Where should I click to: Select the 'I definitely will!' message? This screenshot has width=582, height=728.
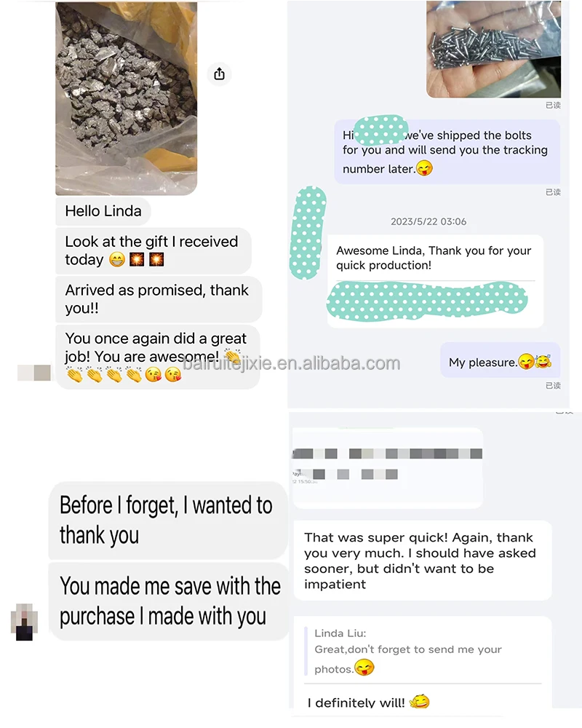(x=368, y=702)
